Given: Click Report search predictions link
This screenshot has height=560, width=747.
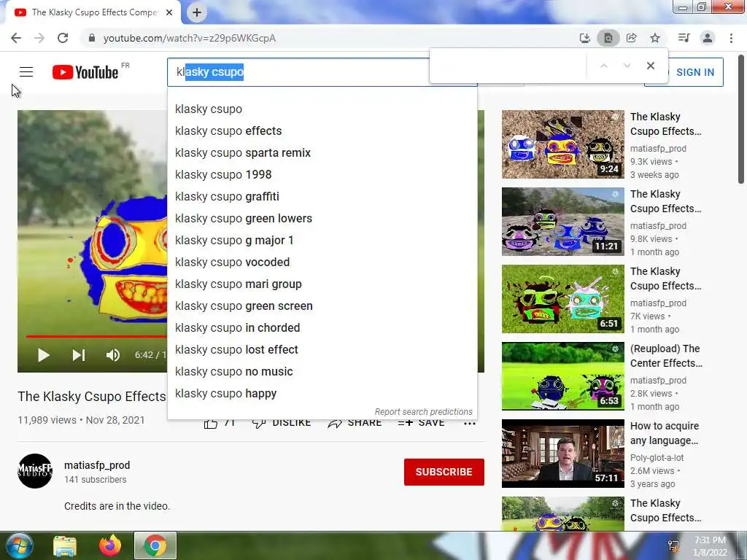Looking at the screenshot, I should point(424,412).
